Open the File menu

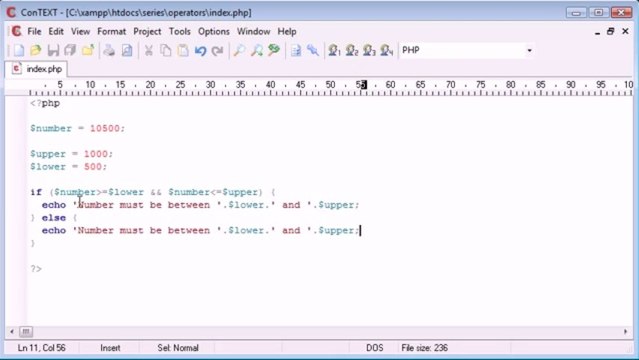coord(34,31)
